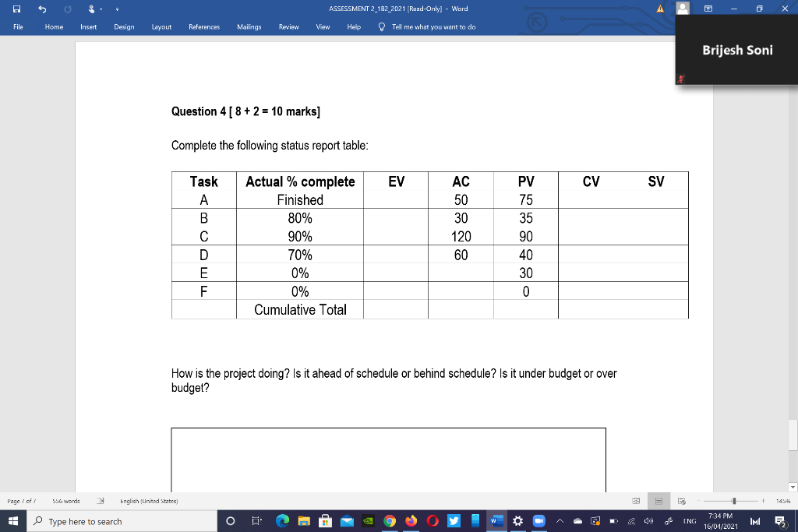The image size is (798, 532).
Task: Click the Repeat/Redo icon
Action: coord(69,9)
